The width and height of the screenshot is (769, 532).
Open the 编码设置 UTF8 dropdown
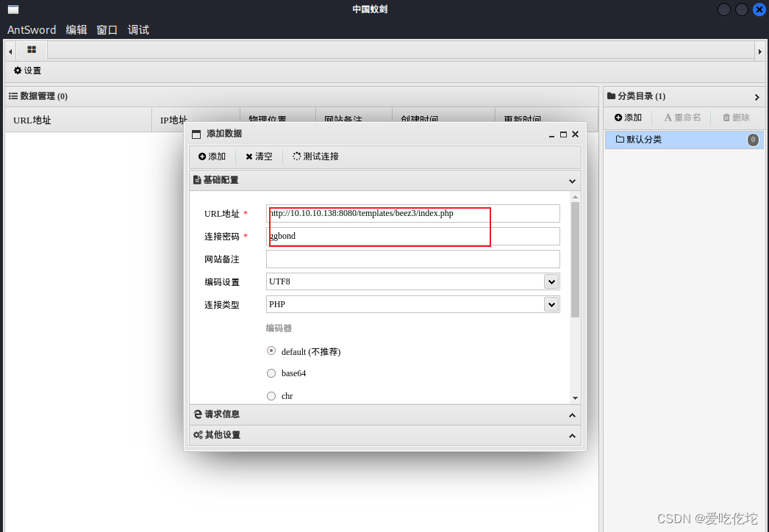[551, 281]
